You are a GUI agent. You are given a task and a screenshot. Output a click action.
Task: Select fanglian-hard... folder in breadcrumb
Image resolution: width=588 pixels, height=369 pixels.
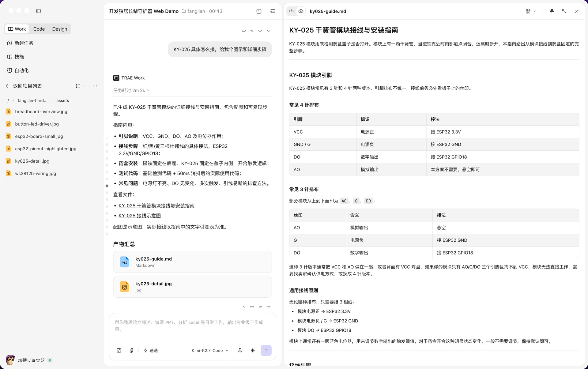click(32, 101)
